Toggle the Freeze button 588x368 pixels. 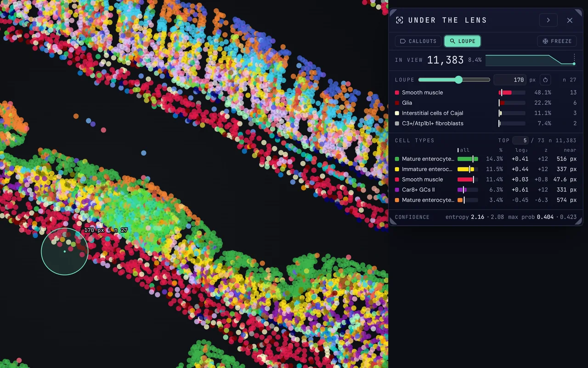click(557, 41)
